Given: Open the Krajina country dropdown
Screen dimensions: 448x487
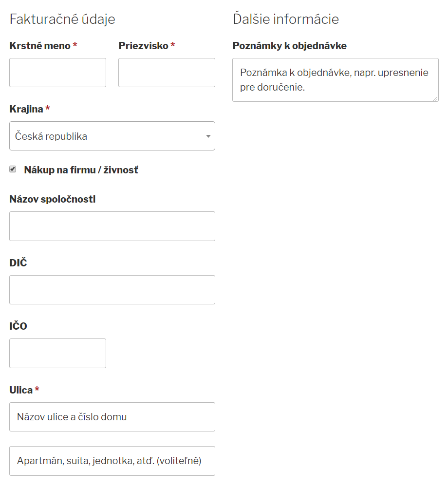Looking at the screenshot, I should (112, 136).
